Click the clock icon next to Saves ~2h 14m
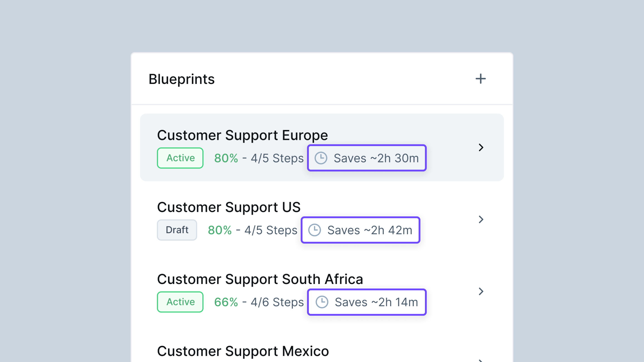This screenshot has height=362, width=644. [x=322, y=302]
